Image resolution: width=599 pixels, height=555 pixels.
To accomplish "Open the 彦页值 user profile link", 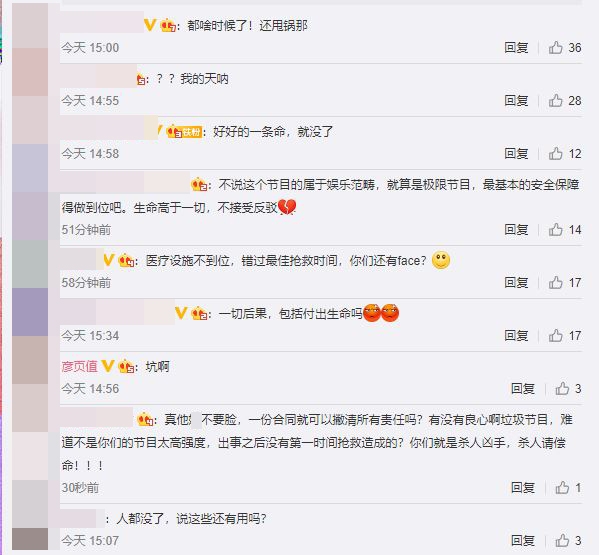I will pos(79,366).
